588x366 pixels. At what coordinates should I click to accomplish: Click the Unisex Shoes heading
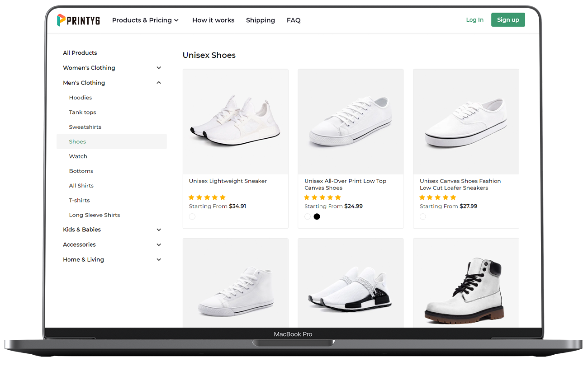click(209, 55)
